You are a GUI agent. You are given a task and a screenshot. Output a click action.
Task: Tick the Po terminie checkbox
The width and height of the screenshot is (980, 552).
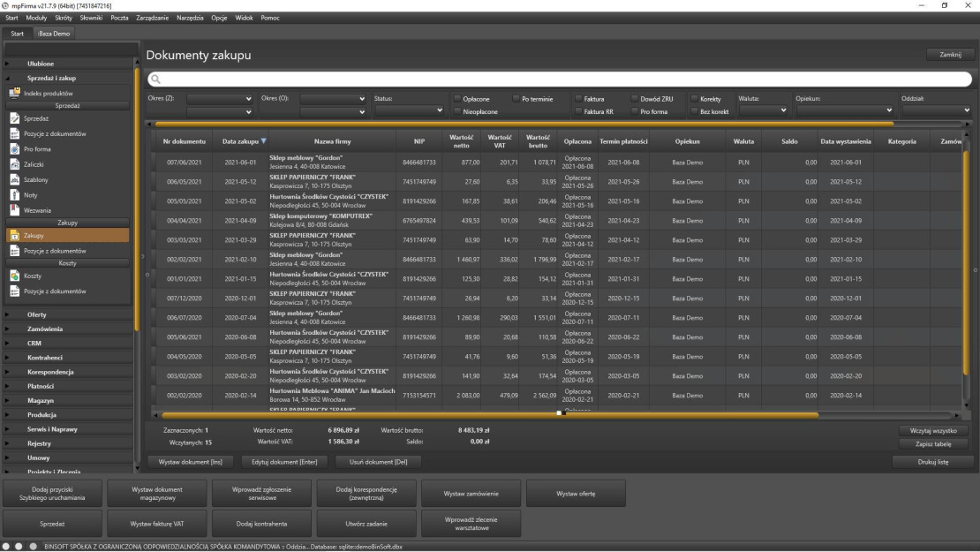point(516,98)
